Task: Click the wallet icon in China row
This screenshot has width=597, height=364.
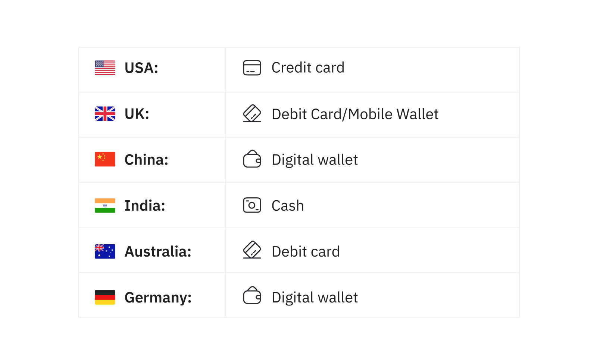Action: click(x=252, y=159)
